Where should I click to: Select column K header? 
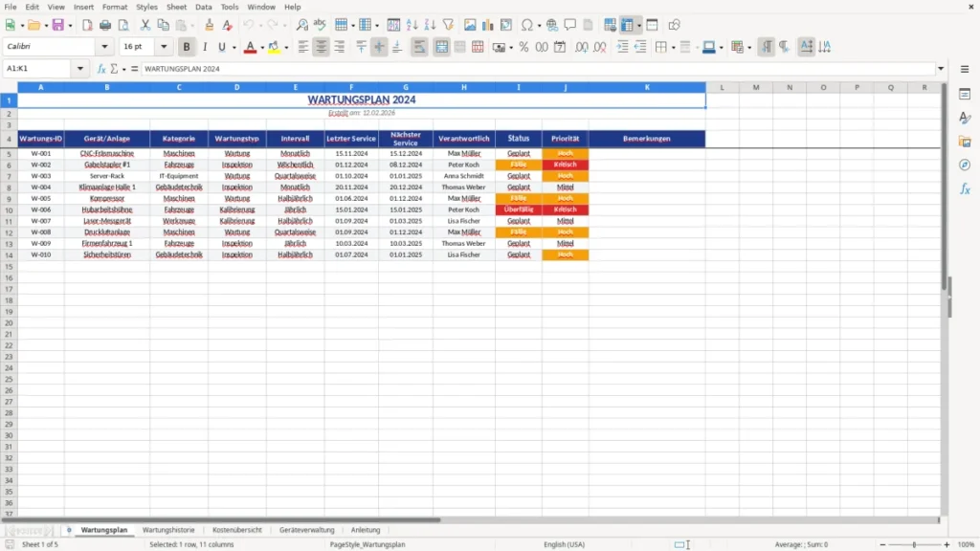(x=647, y=87)
